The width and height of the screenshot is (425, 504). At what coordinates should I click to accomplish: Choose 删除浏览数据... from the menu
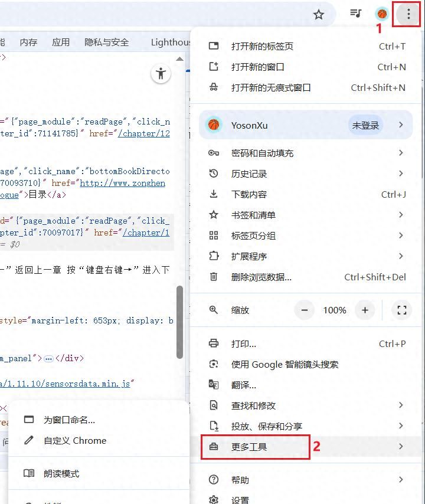click(305, 277)
